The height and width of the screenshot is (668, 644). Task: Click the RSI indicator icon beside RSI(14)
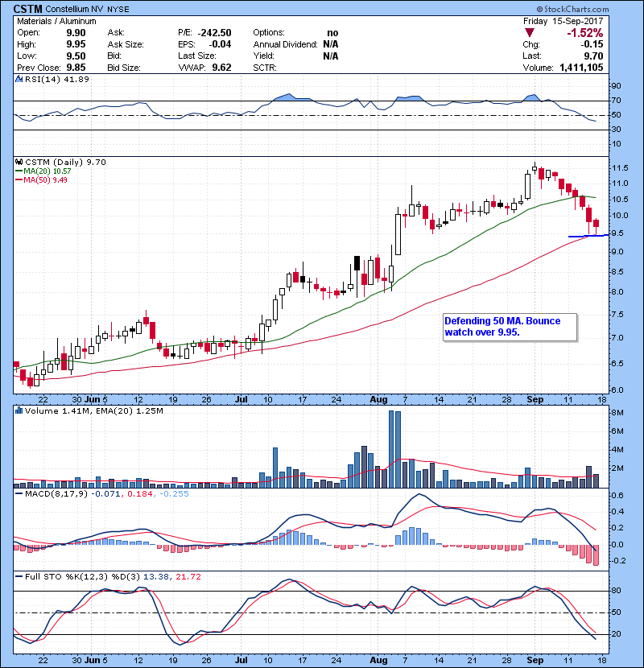coord(19,79)
